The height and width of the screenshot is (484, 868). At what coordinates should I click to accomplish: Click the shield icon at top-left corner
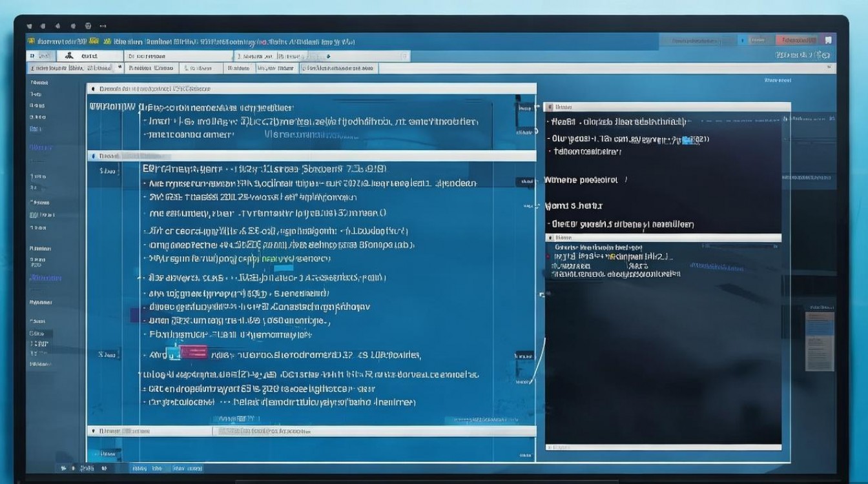pos(30,26)
